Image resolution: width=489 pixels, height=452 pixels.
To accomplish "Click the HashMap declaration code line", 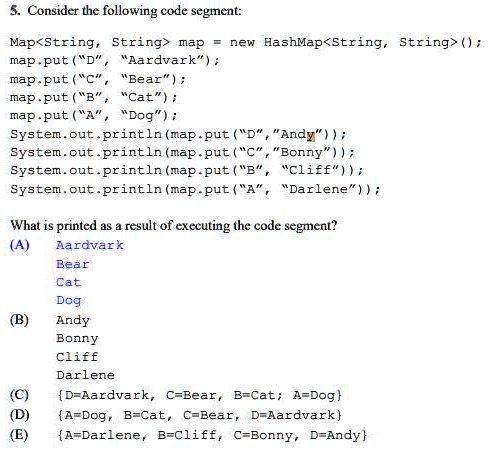I will (x=246, y=42).
